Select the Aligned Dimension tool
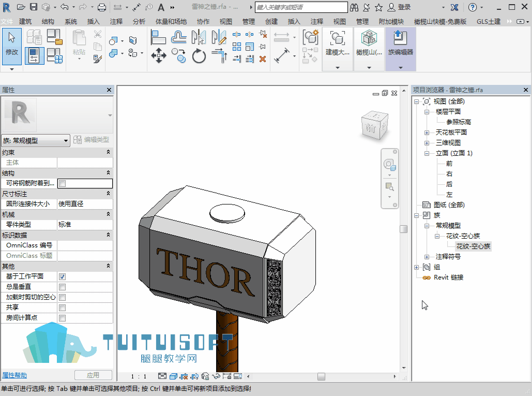This screenshot has height=396, width=532. [x=282, y=56]
